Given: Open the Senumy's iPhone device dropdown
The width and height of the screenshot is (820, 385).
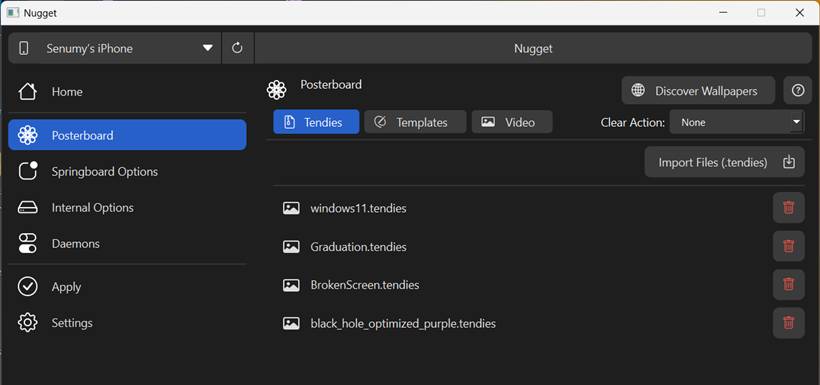Looking at the screenshot, I should (115, 48).
